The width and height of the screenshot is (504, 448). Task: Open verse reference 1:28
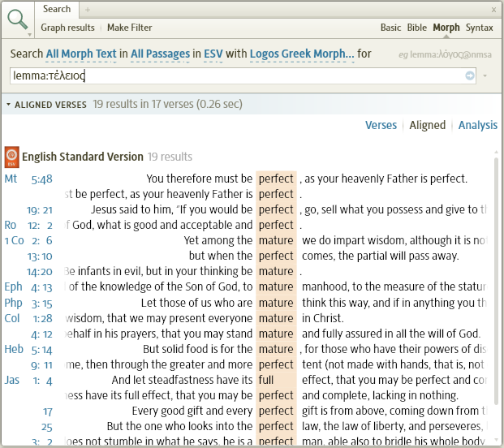43,318
